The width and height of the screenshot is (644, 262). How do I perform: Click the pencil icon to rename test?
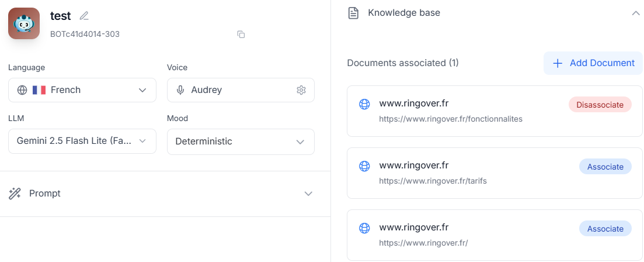(84, 16)
